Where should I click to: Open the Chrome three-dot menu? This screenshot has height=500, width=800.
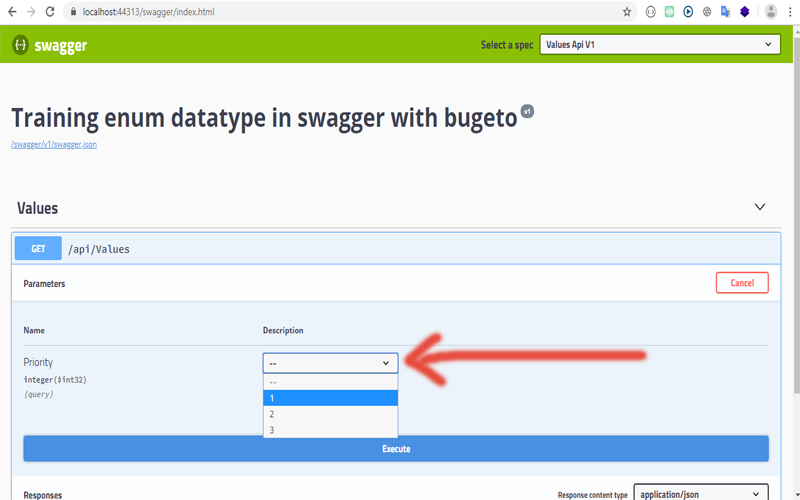pyautogui.click(x=790, y=12)
